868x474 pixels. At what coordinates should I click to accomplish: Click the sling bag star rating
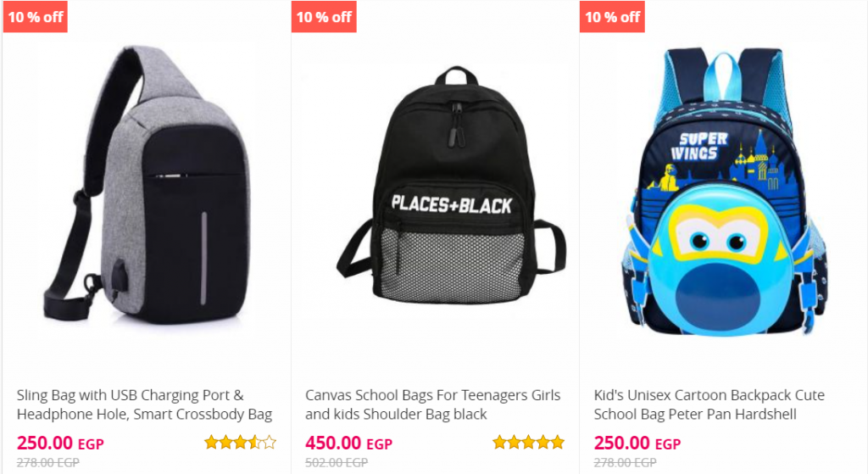click(x=240, y=442)
